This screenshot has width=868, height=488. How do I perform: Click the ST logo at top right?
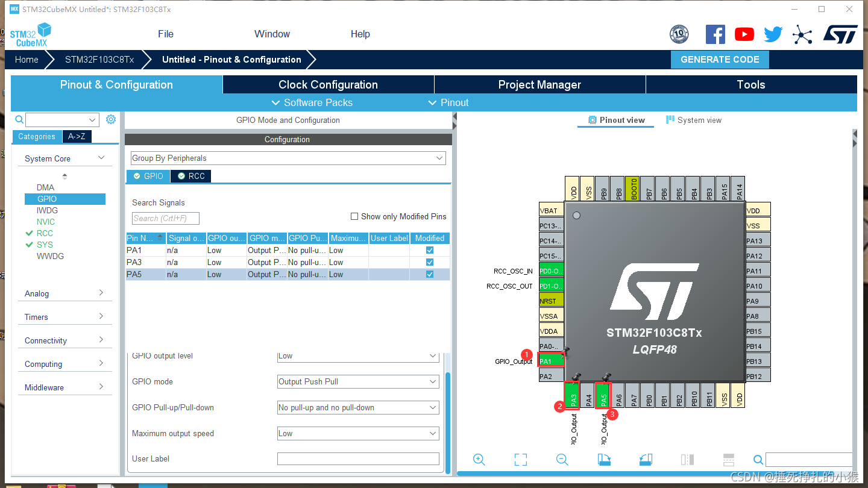840,34
